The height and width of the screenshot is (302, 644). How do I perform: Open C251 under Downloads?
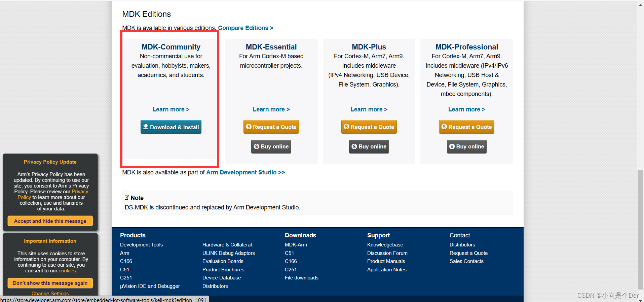click(291, 270)
